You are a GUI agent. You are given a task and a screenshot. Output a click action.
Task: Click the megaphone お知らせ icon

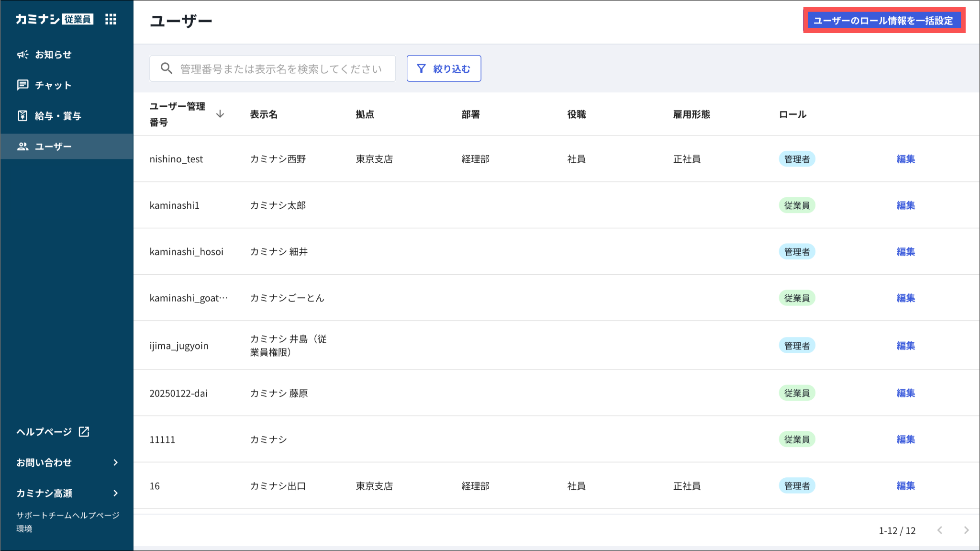[x=22, y=55]
